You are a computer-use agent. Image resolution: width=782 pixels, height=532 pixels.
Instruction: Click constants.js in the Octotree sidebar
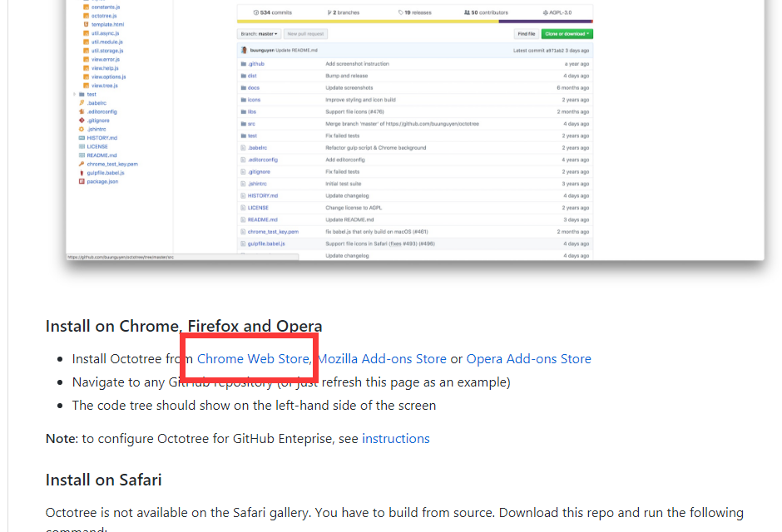coord(105,7)
